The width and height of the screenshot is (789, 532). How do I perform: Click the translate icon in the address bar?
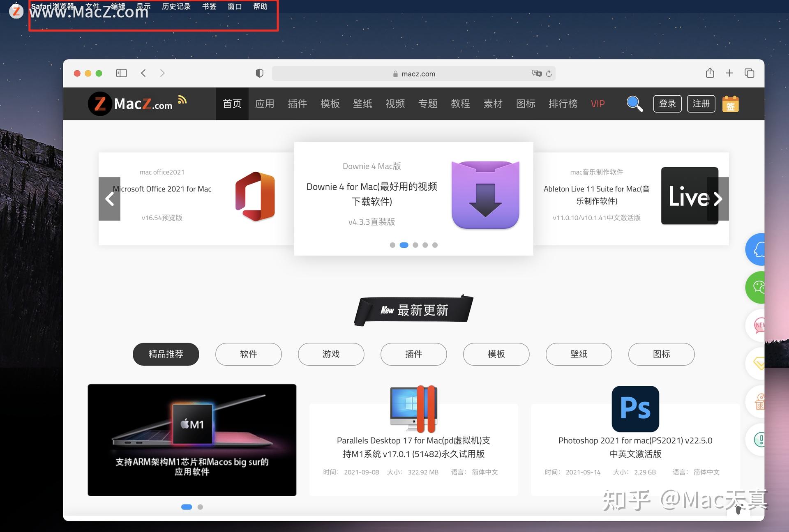pos(537,74)
